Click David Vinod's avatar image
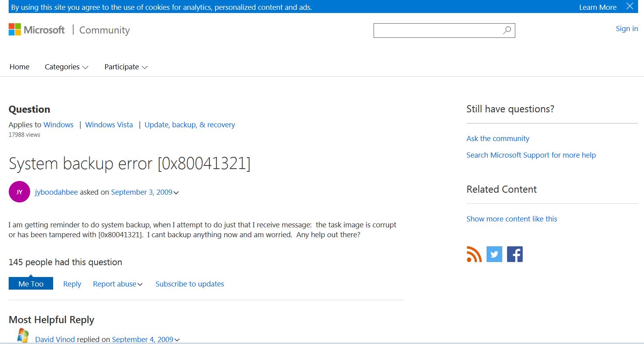 [x=23, y=336]
